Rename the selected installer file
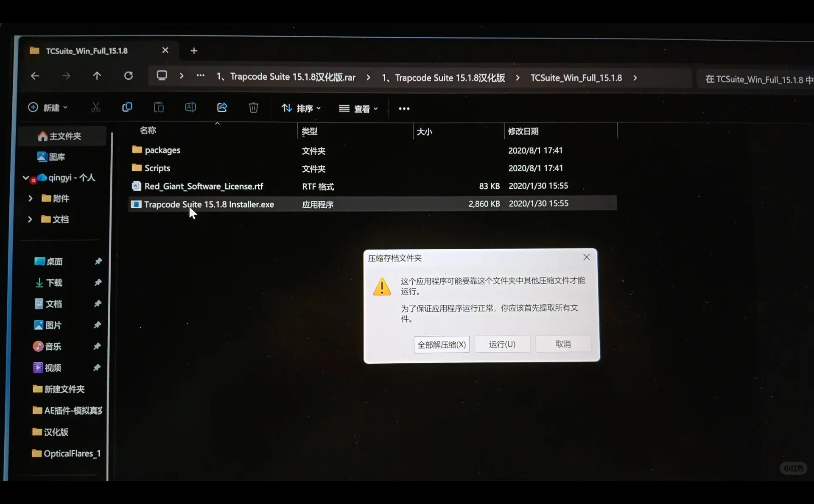 tap(190, 107)
